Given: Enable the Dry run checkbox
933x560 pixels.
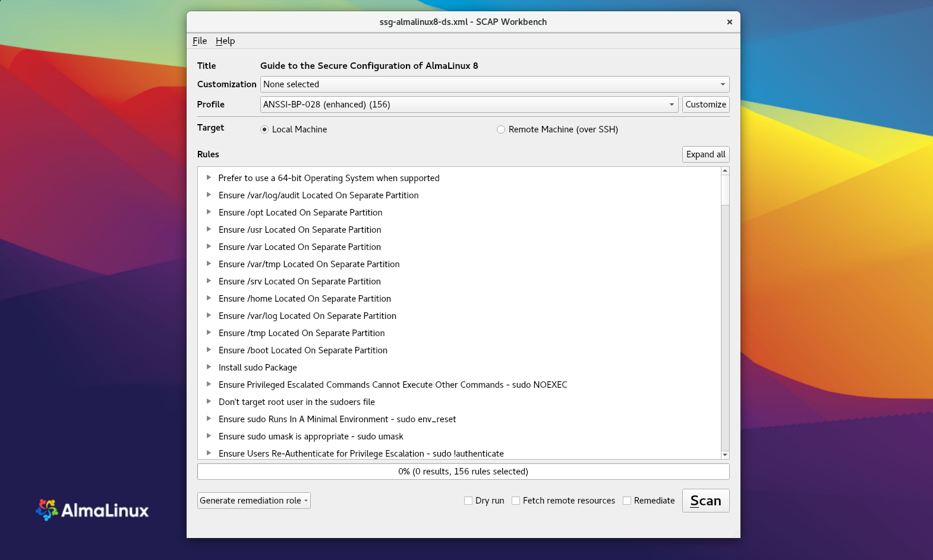Looking at the screenshot, I should pos(468,501).
